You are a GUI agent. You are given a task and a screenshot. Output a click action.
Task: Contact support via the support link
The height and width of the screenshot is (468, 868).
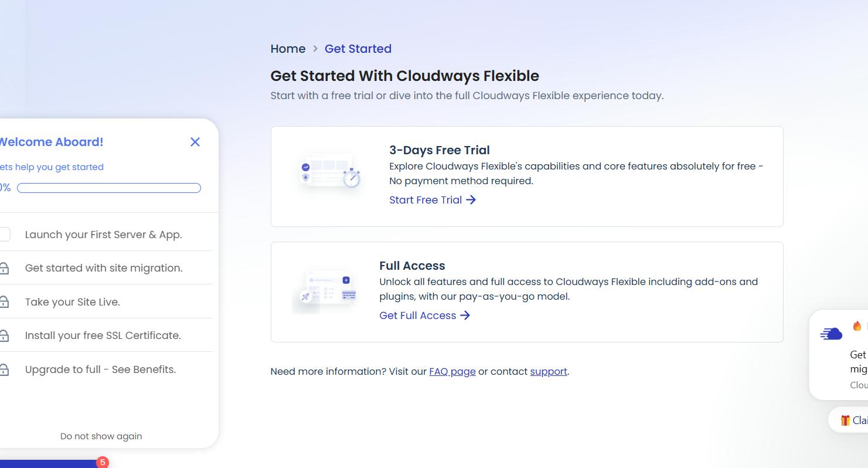(548, 371)
